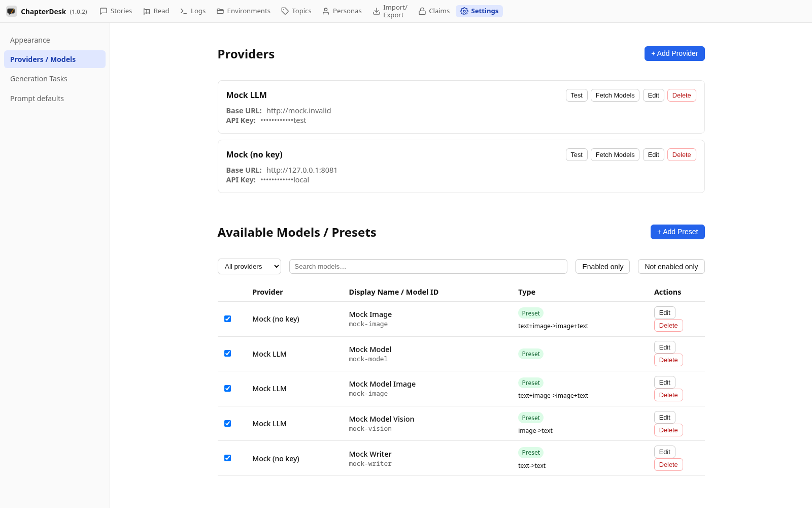The image size is (812, 508).
Task: Open the All providers dropdown
Action: tap(249, 267)
